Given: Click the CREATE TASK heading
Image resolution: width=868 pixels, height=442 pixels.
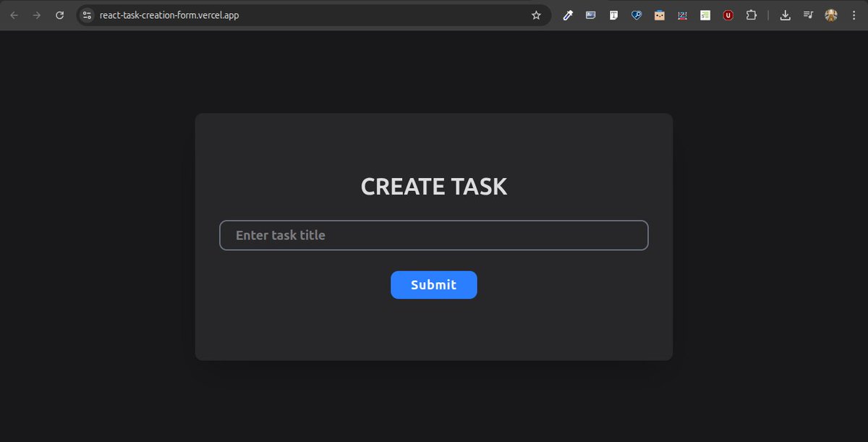Looking at the screenshot, I should [434, 187].
